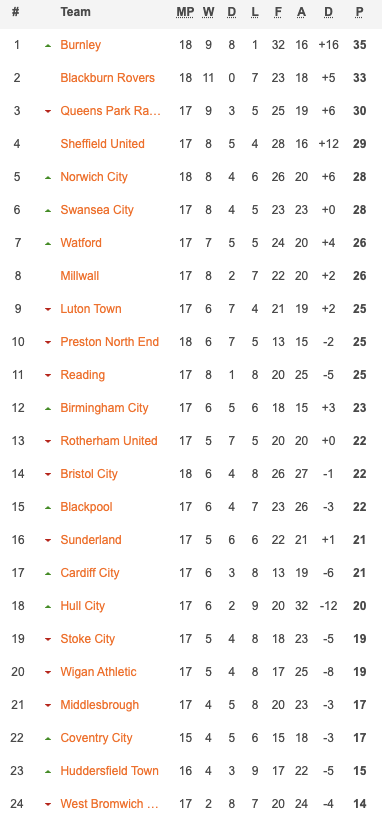This screenshot has height=818, width=382.
Task: Open the Coventry City link
Action: tap(97, 738)
